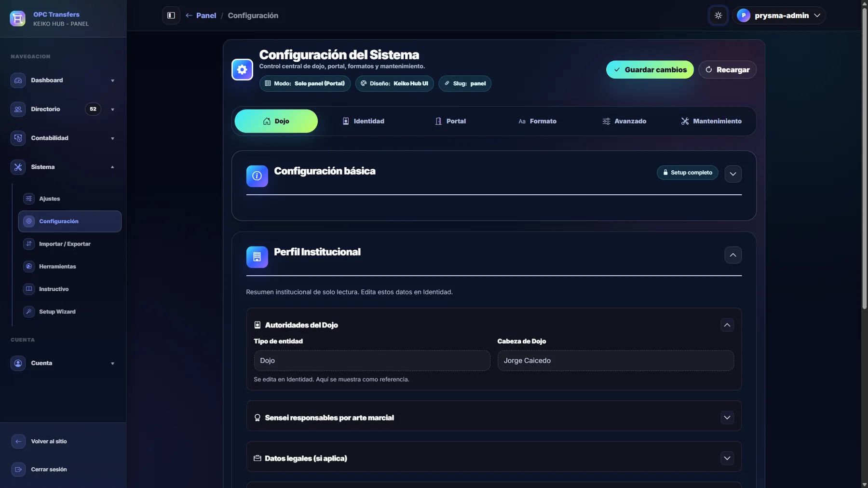Open Herramientas in the sidebar
Screen dimensions: 868x488
(69, 267)
